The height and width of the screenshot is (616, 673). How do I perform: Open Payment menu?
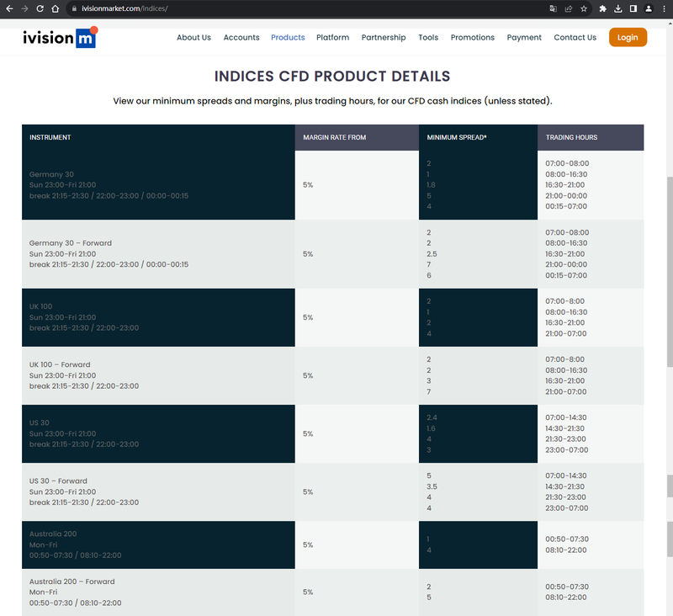click(x=524, y=37)
